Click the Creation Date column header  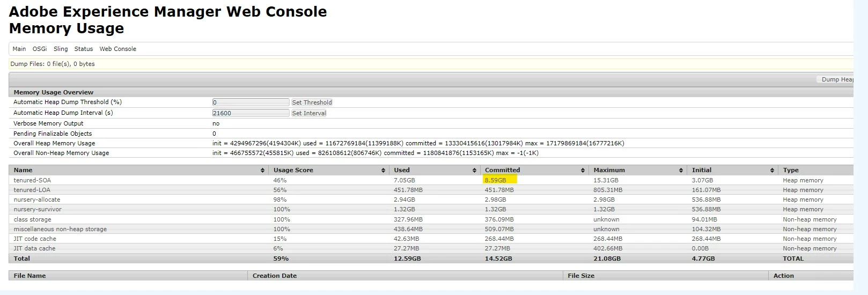pyautogui.click(x=275, y=276)
